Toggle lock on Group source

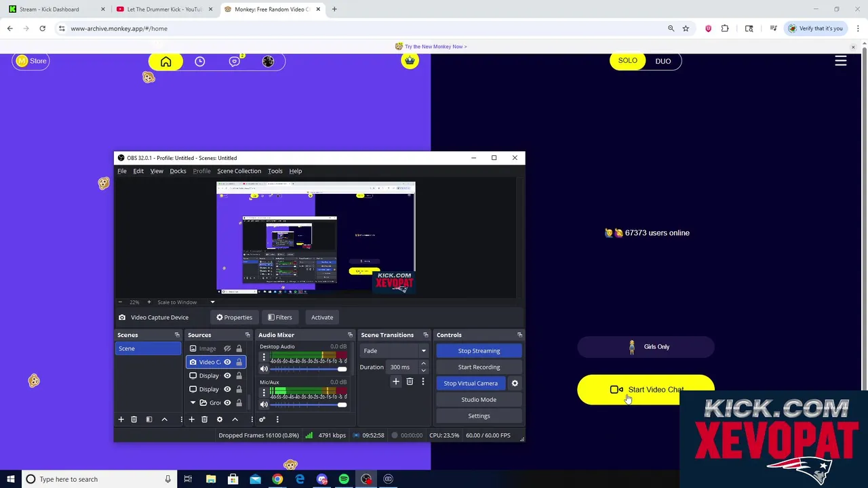(x=239, y=403)
